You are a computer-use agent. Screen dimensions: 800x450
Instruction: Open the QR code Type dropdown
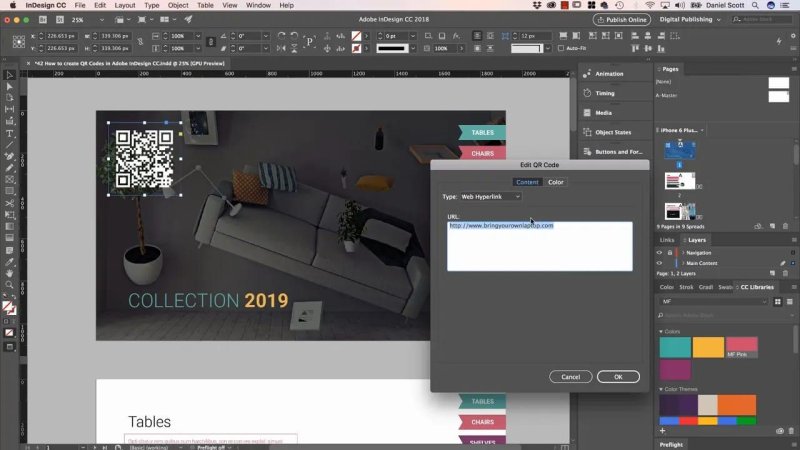(x=491, y=196)
